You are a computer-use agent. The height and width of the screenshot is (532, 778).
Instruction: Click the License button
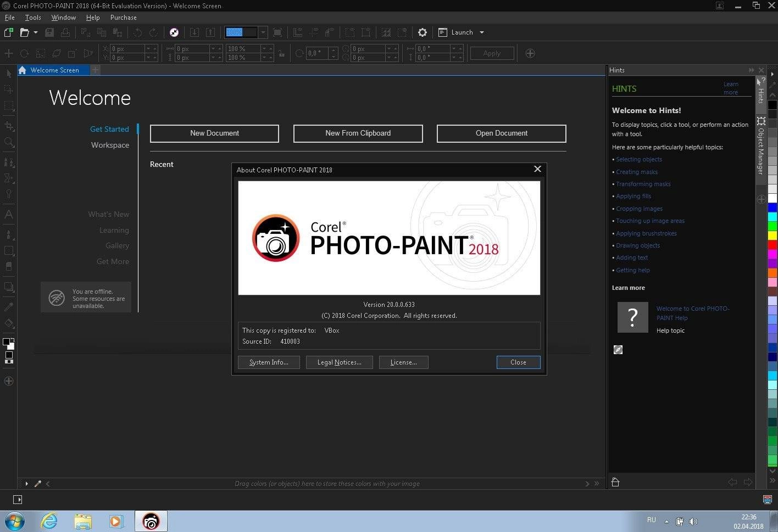pos(403,362)
